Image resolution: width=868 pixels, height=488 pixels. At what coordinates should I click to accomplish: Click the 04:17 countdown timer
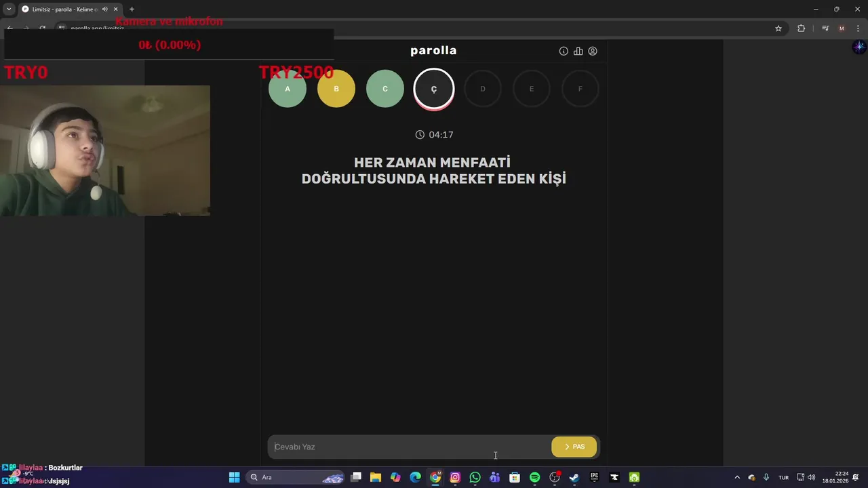point(434,135)
